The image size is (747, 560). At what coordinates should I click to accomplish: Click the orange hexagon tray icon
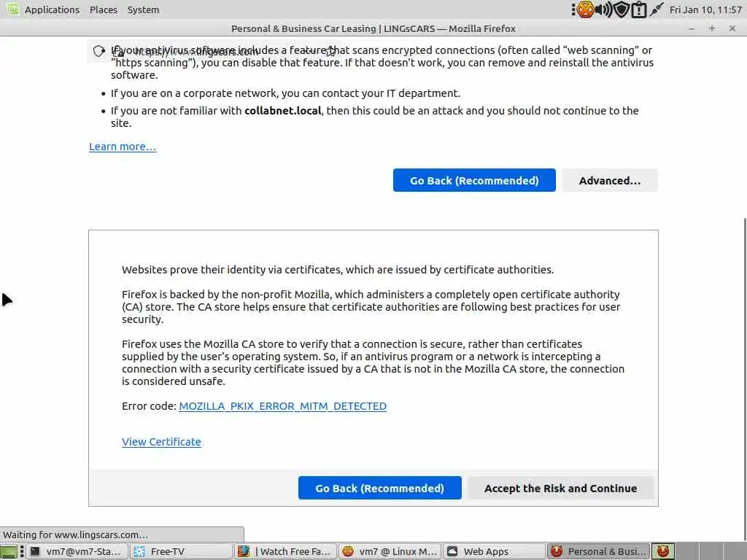coord(585,9)
